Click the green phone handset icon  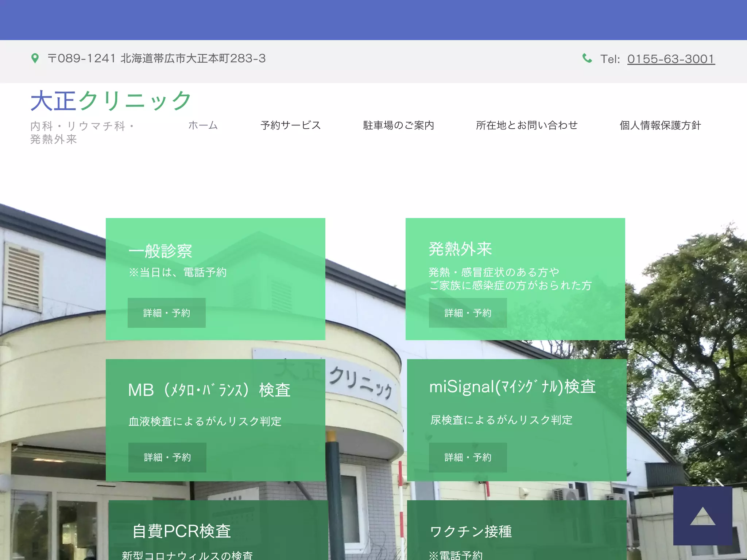(x=587, y=58)
